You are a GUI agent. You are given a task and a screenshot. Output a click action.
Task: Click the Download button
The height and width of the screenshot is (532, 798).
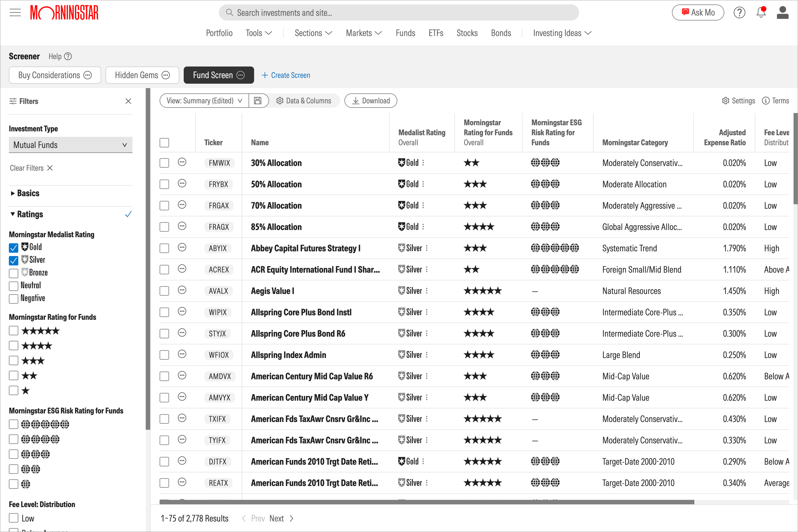tap(370, 101)
